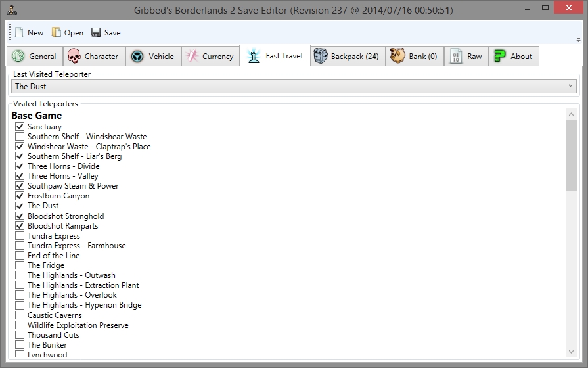The image size is (588, 368).
Task: Maximize the save editor window
Action: pos(545,7)
